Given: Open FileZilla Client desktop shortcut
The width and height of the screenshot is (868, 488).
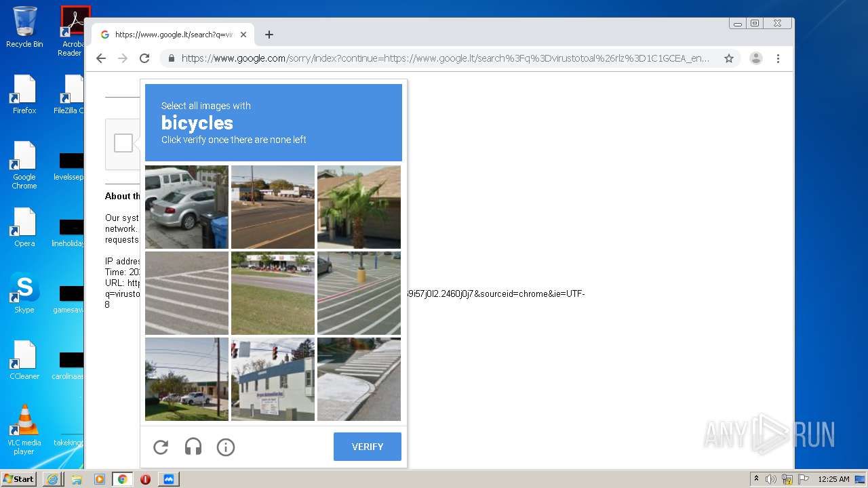Looking at the screenshot, I should (x=69, y=95).
